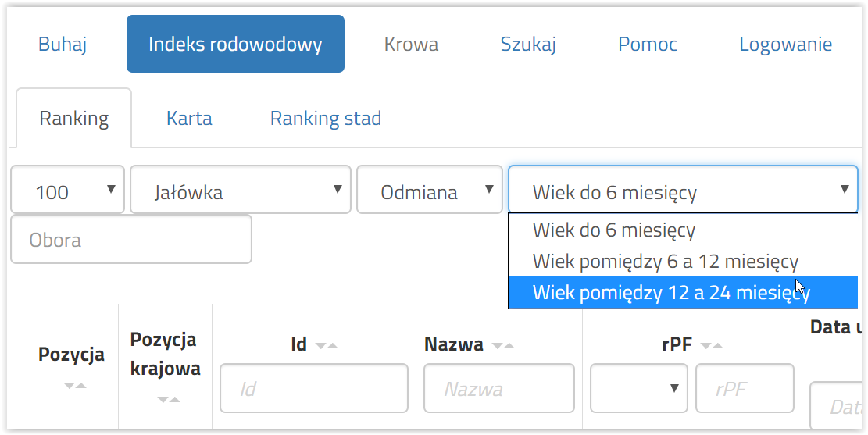
Task: Sort by the Id column arrows
Action: click(x=326, y=346)
